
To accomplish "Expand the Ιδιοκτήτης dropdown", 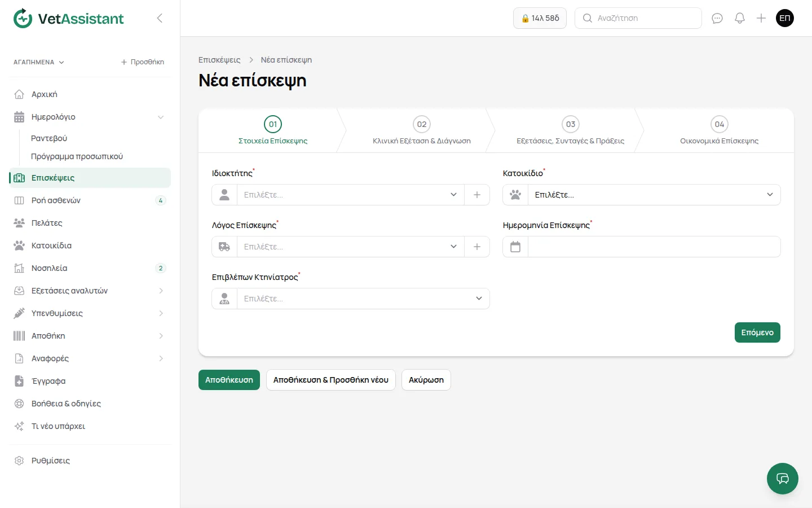I will 350,195.
